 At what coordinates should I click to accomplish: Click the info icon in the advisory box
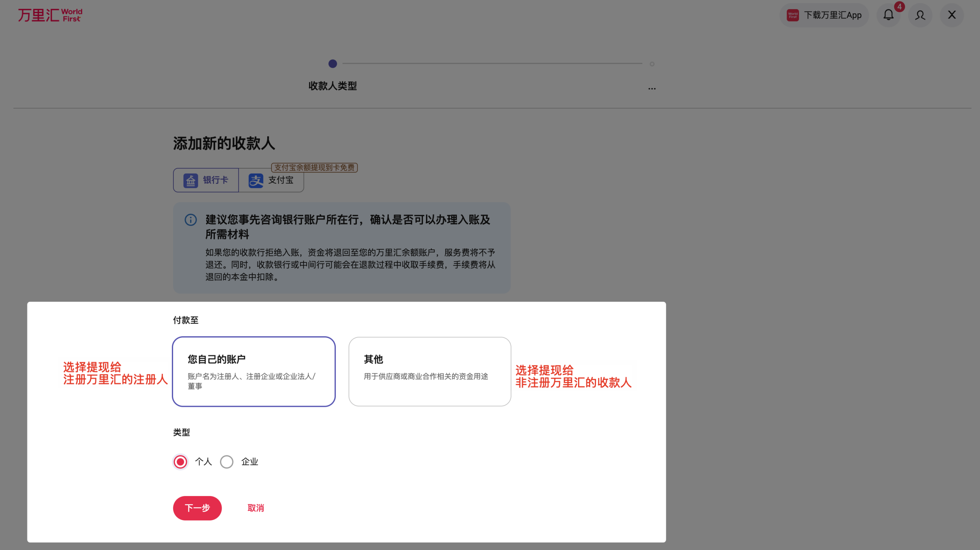[190, 220]
